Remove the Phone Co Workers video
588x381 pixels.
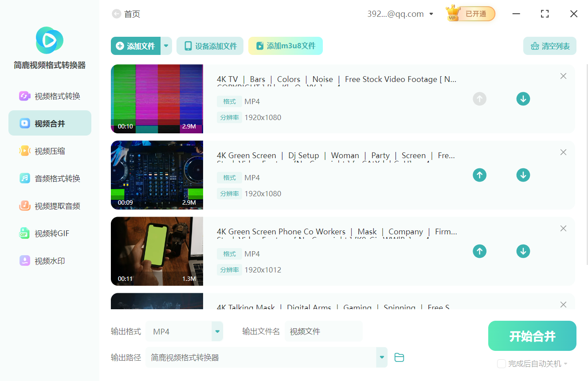(x=563, y=229)
